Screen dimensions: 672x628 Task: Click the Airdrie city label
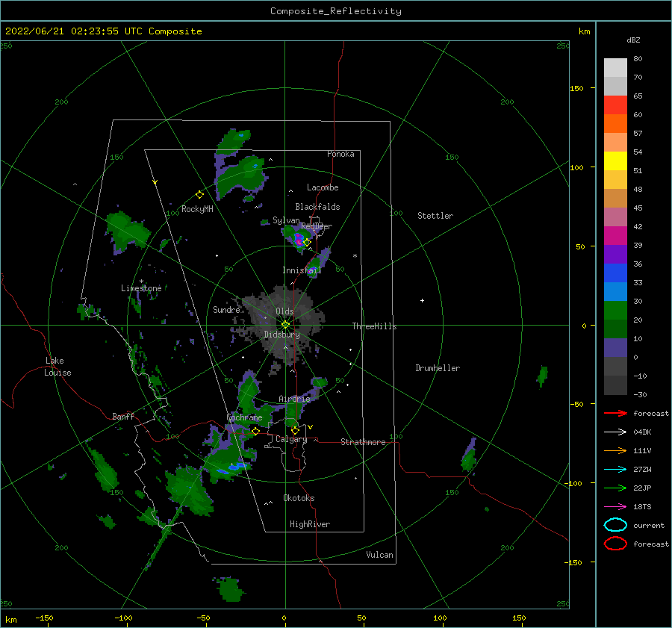294,399
